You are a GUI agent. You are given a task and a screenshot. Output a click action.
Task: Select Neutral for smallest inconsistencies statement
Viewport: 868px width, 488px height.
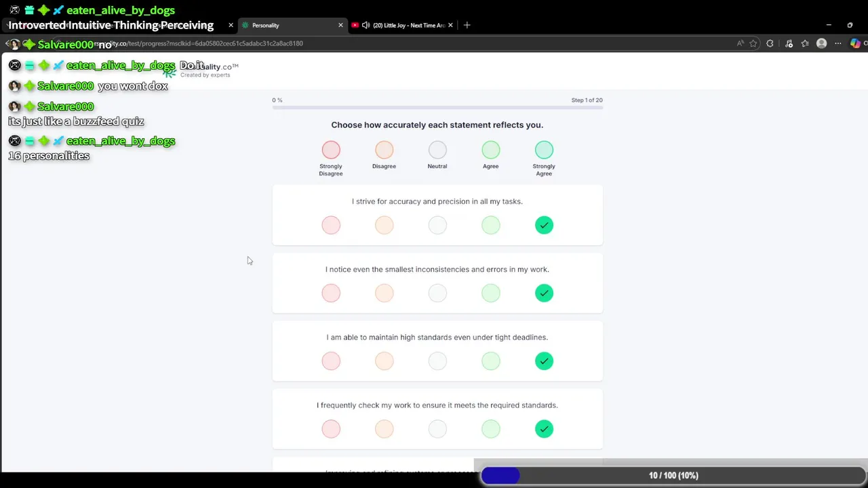437,293
